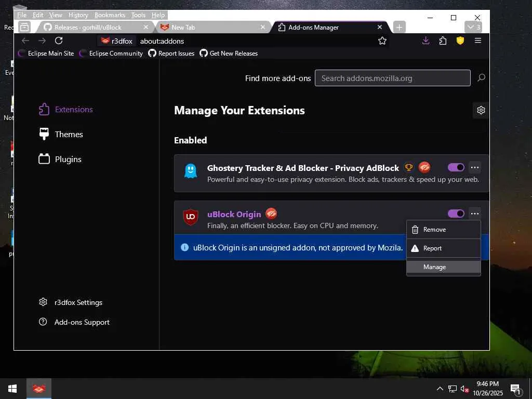This screenshot has height=399, width=532.
Task: Open the Edit menu
Action: pos(37,15)
